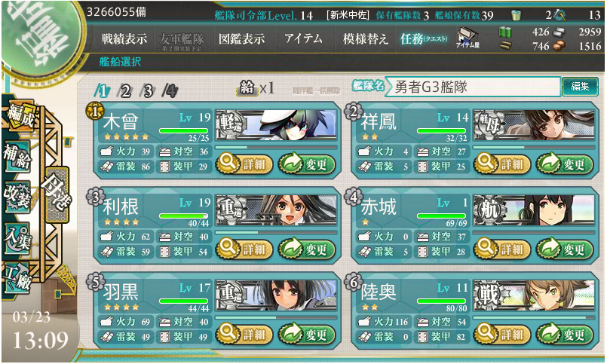Switch to fleet number 3 tab
The width and height of the screenshot is (607, 364).
pyautogui.click(x=148, y=91)
